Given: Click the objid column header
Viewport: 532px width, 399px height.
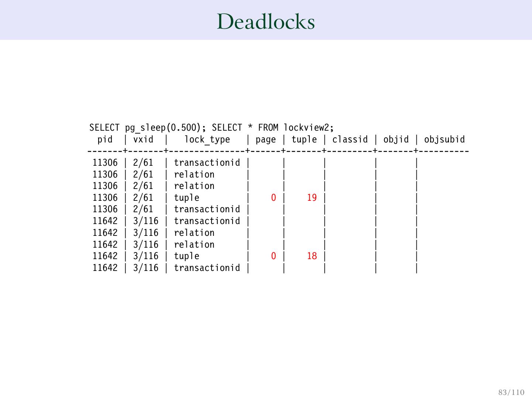Looking at the screenshot, I should [x=396, y=140].
